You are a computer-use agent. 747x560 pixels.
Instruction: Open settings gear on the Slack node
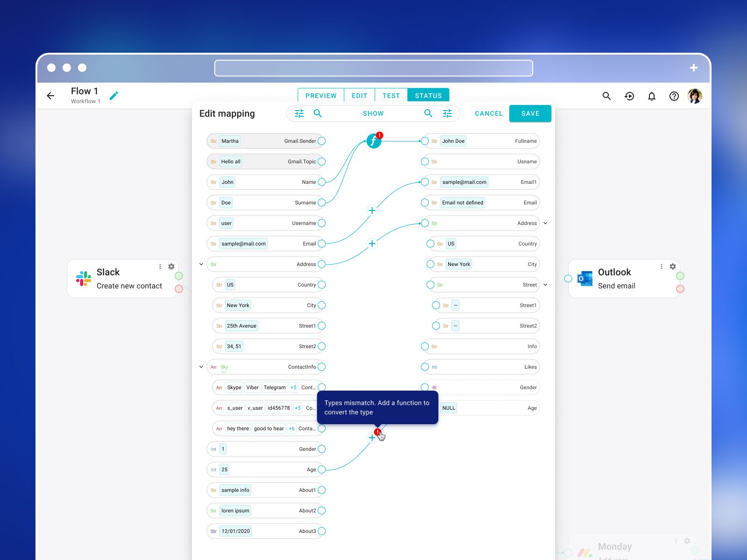tap(171, 266)
